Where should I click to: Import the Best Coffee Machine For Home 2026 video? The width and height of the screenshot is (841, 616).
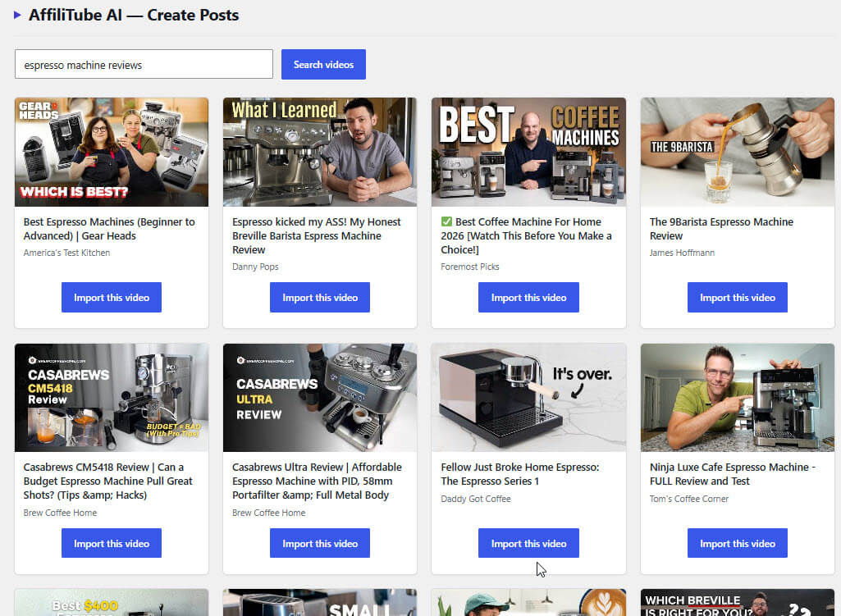click(529, 298)
